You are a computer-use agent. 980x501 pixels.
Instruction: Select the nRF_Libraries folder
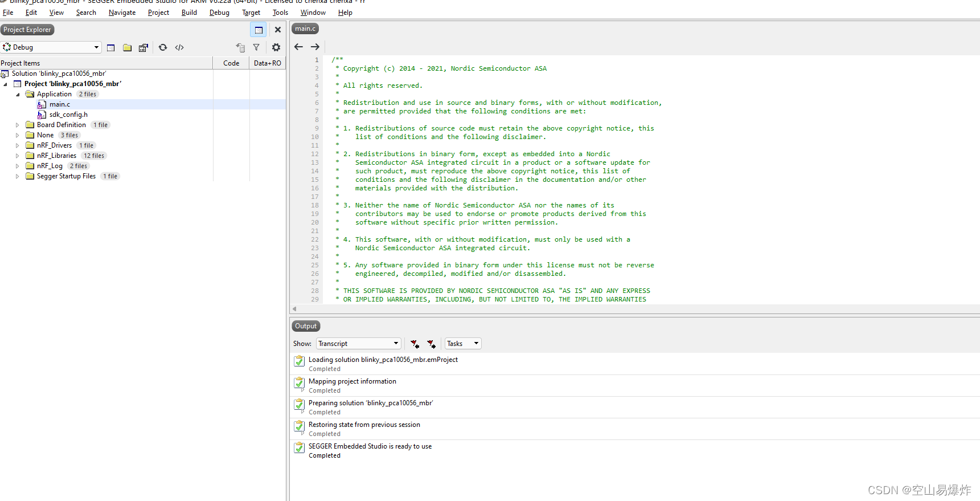tap(56, 156)
